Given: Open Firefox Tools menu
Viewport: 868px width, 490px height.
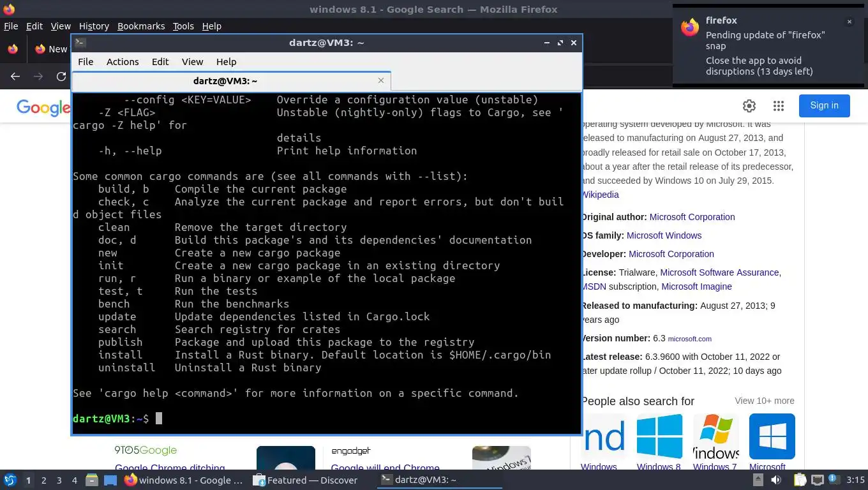Looking at the screenshot, I should click(183, 26).
